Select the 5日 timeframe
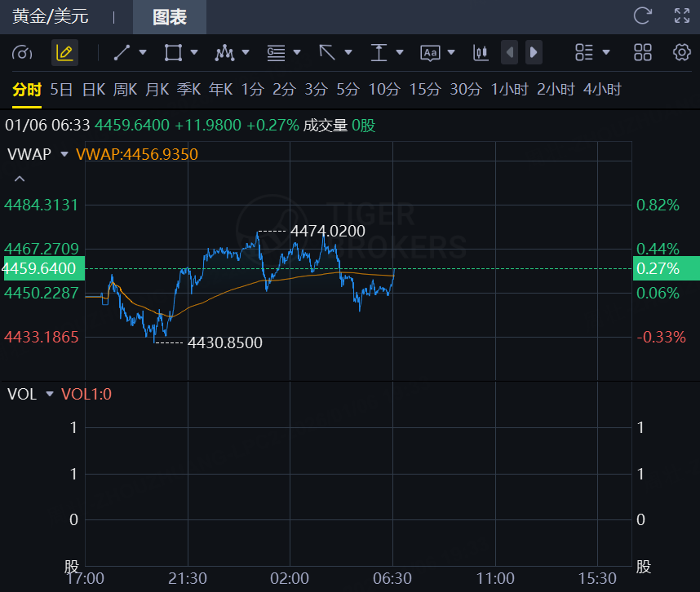 [x=62, y=90]
